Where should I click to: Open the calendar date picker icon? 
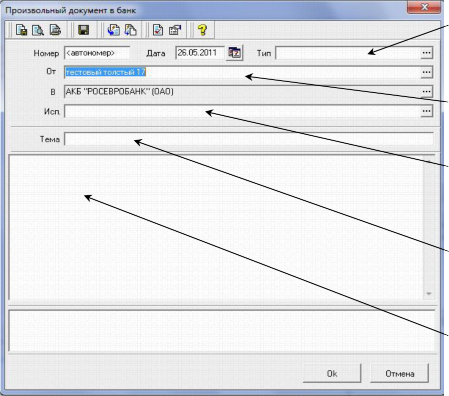235,53
